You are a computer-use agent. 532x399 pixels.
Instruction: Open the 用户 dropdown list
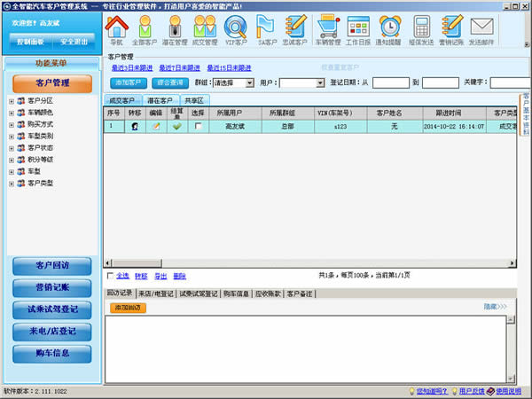pos(320,82)
